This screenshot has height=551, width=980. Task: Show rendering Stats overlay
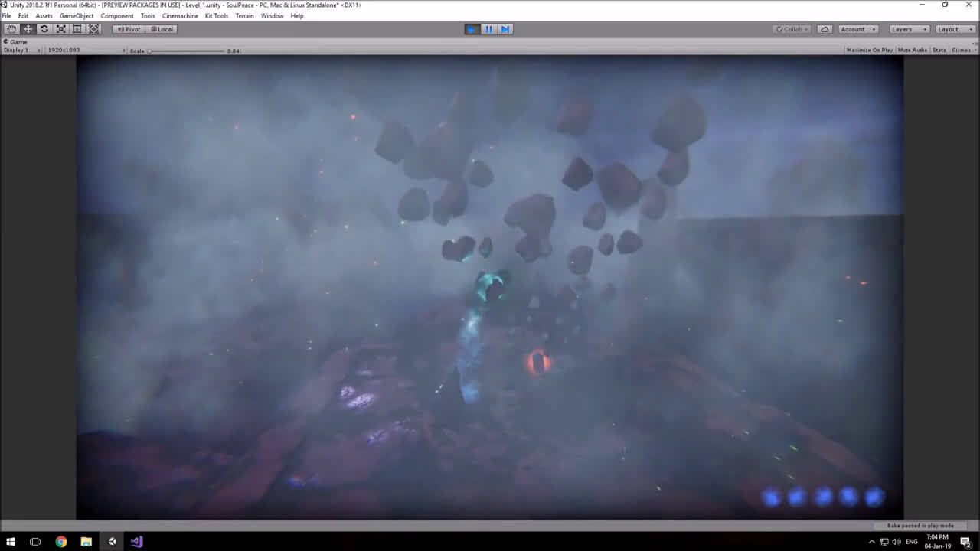tap(939, 50)
